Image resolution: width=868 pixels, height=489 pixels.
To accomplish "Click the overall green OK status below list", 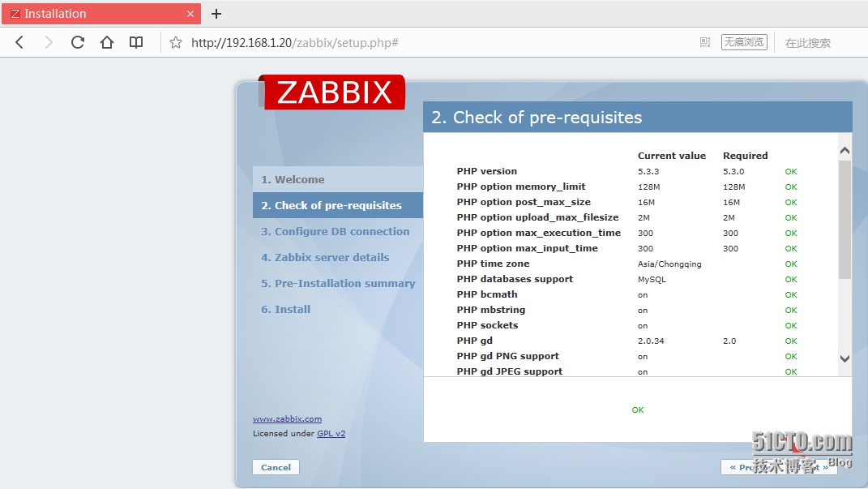I will 638,410.
